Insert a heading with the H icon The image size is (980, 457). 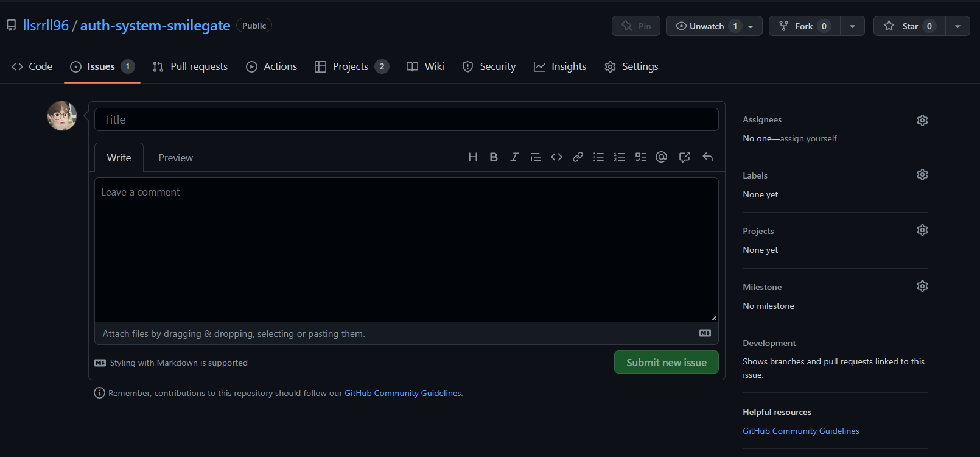coord(473,157)
